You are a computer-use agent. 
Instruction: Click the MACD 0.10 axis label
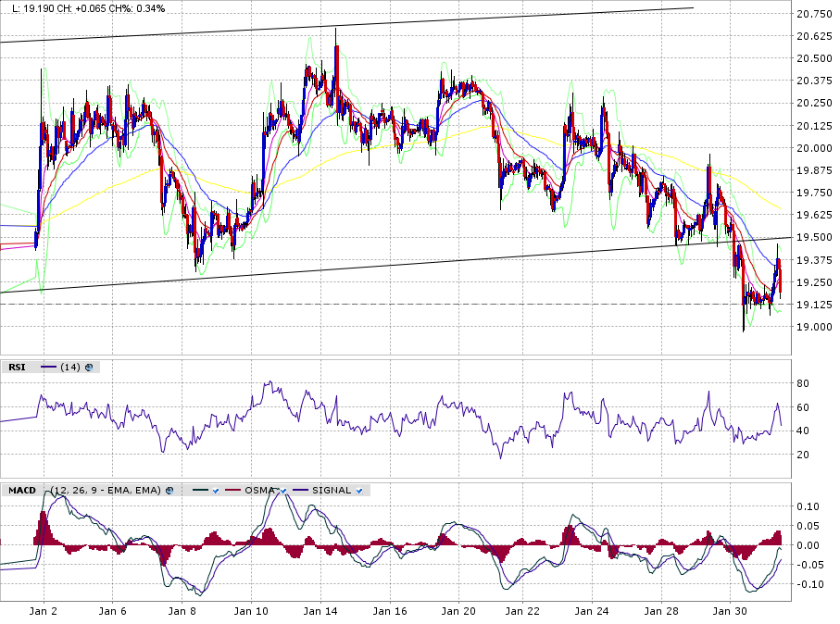[808, 506]
